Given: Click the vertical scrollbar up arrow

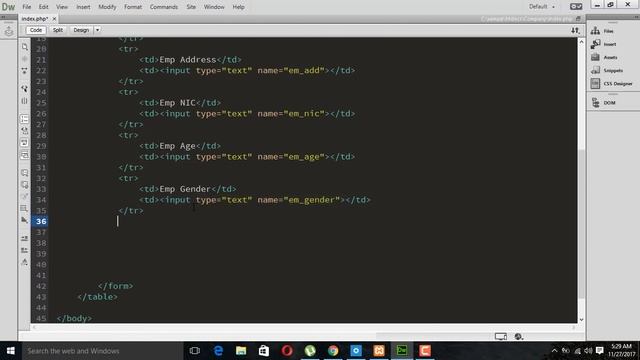Looking at the screenshot, I should coord(581,42).
